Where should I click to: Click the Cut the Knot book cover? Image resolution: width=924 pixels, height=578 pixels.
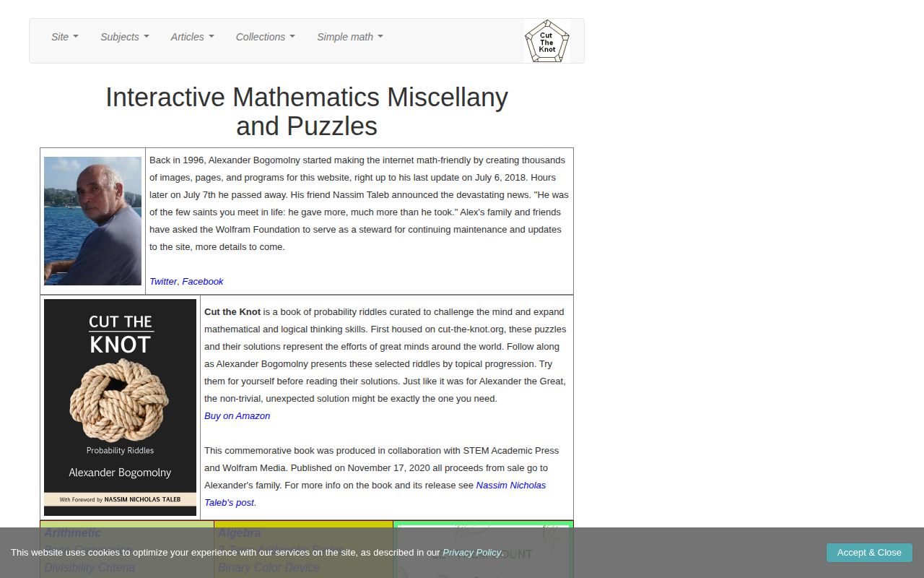point(120,407)
